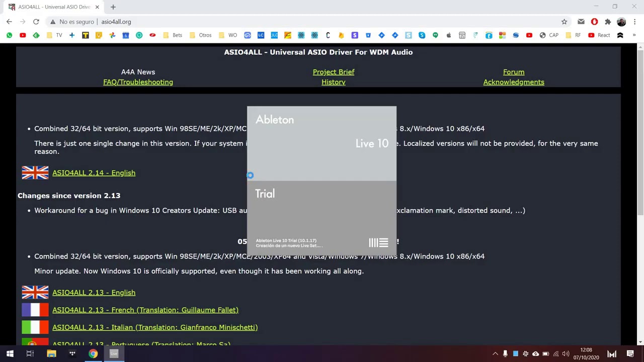
Task: Open the Bitbucket bookmark icon
Action: point(368,35)
